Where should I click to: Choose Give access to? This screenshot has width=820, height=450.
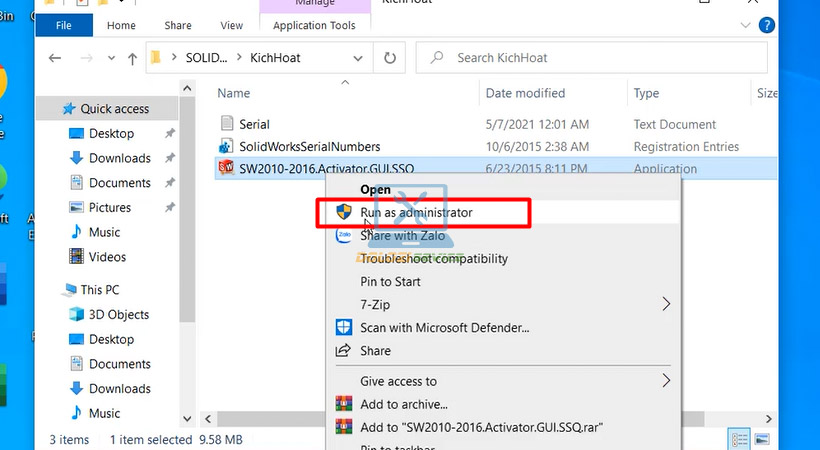point(398,381)
